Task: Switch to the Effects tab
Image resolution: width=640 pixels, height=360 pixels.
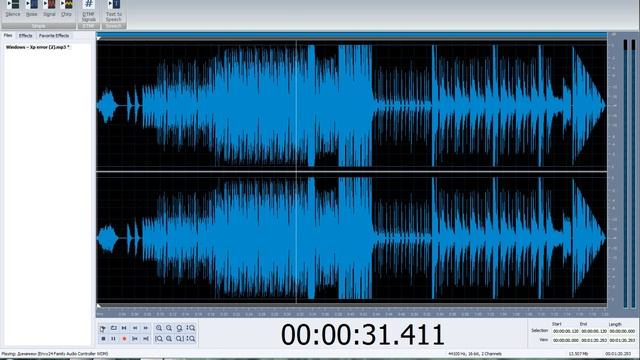Action: (25, 36)
